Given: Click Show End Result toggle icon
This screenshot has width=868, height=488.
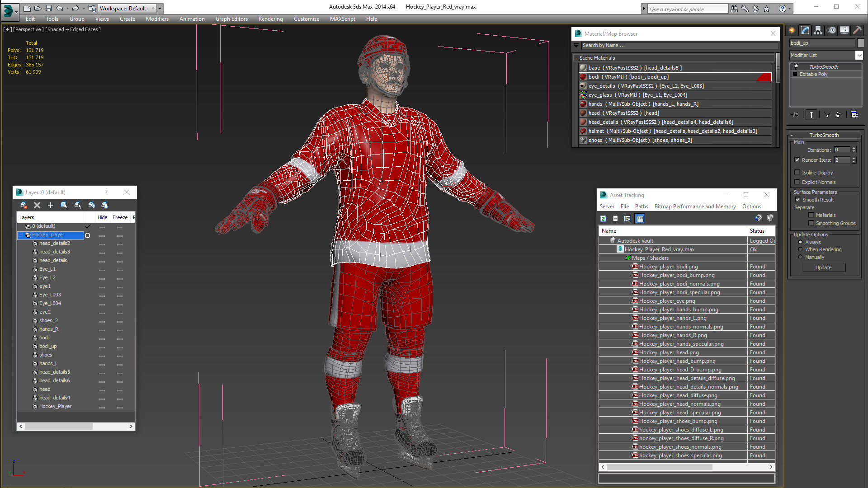Looking at the screenshot, I should (x=811, y=115).
